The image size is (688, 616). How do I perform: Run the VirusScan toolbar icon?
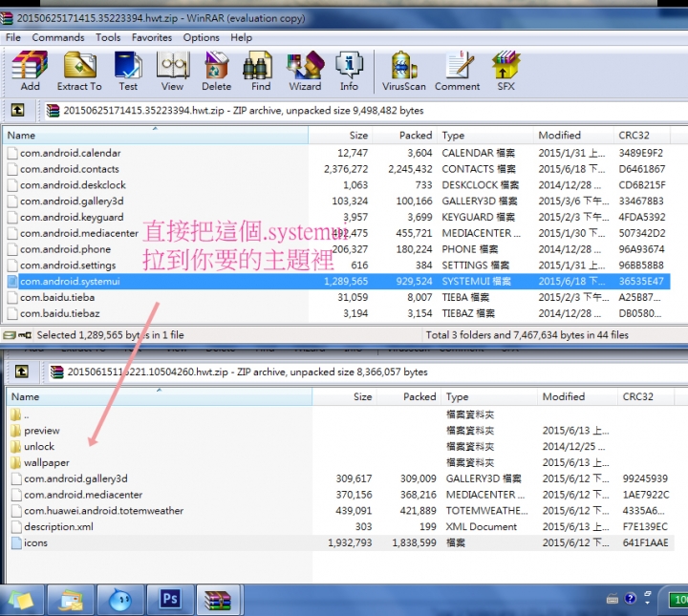[x=403, y=71]
